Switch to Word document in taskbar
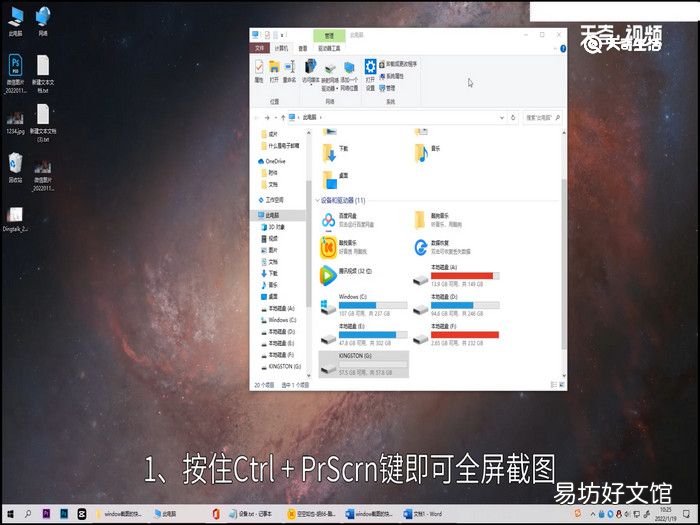This screenshot has width=700, height=525. coord(423,514)
